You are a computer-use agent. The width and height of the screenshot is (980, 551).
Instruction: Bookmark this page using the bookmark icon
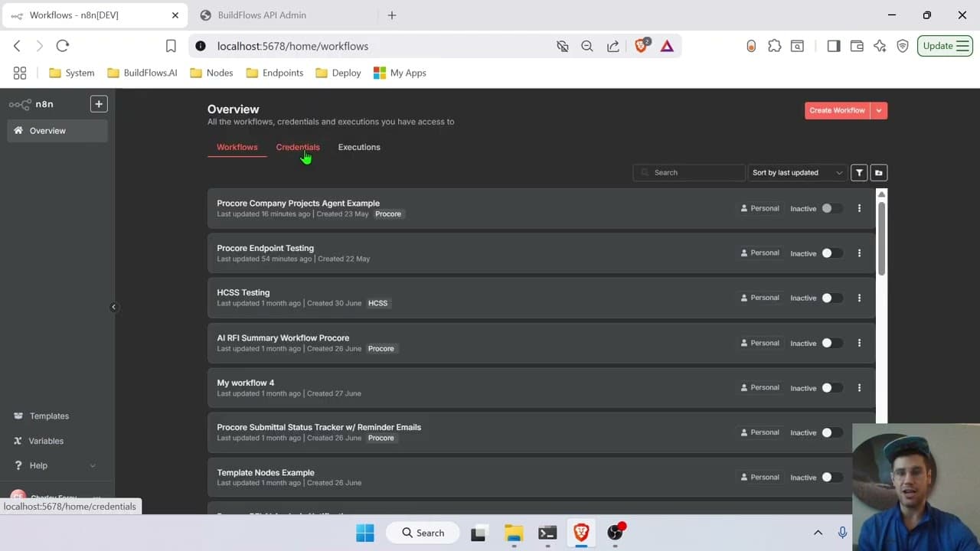click(x=171, y=46)
